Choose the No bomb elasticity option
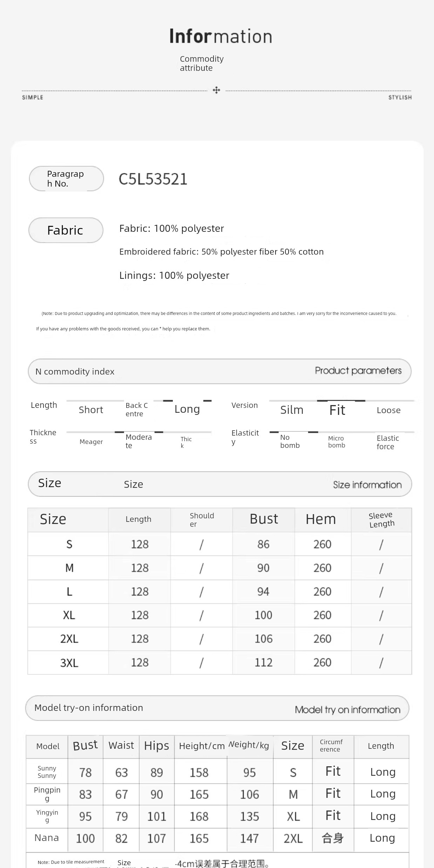This screenshot has height=868, width=434. pyautogui.click(x=290, y=441)
